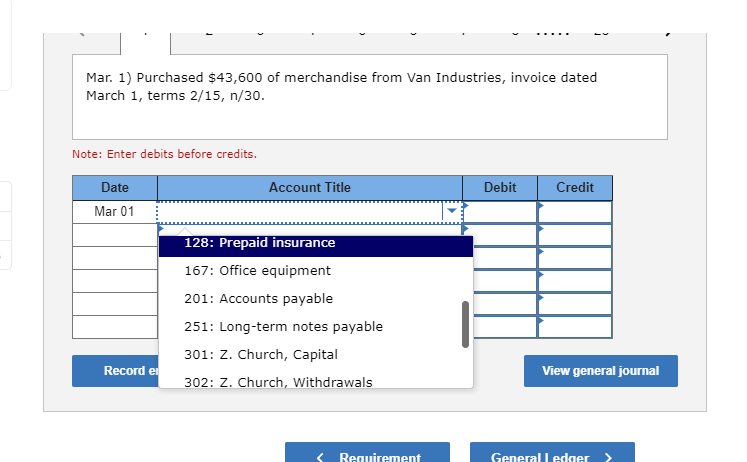Image resolution: width=747 pixels, height=462 pixels.
Task: Click the Credit field in Mar 01 row
Action: coord(575,212)
